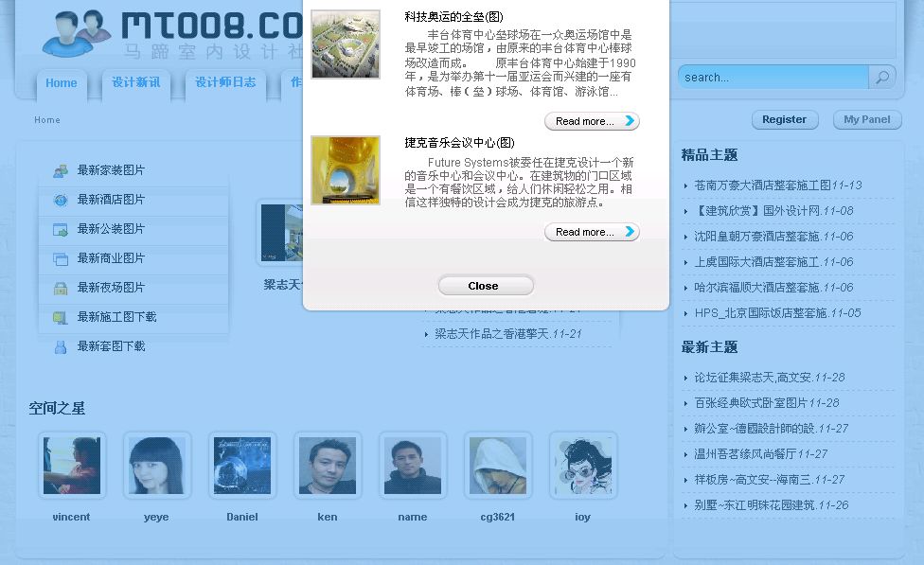
Task: Open yeye's avatar thumbnail
Action: click(x=157, y=466)
